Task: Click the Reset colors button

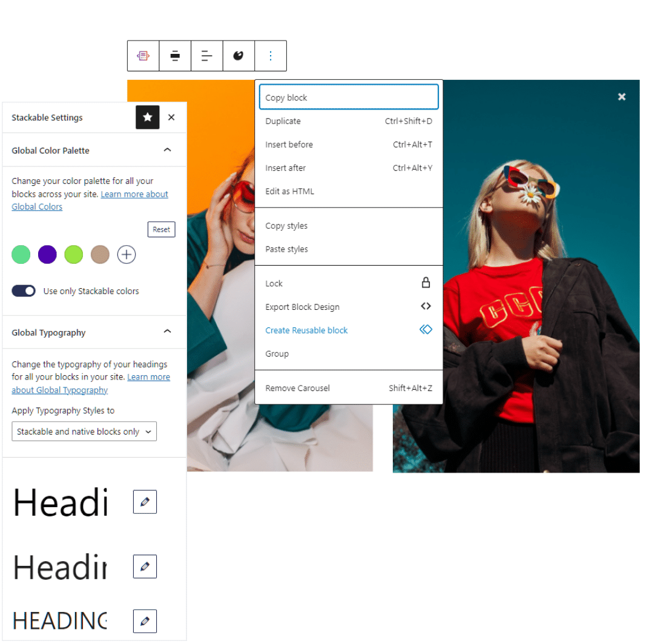Action: click(161, 229)
